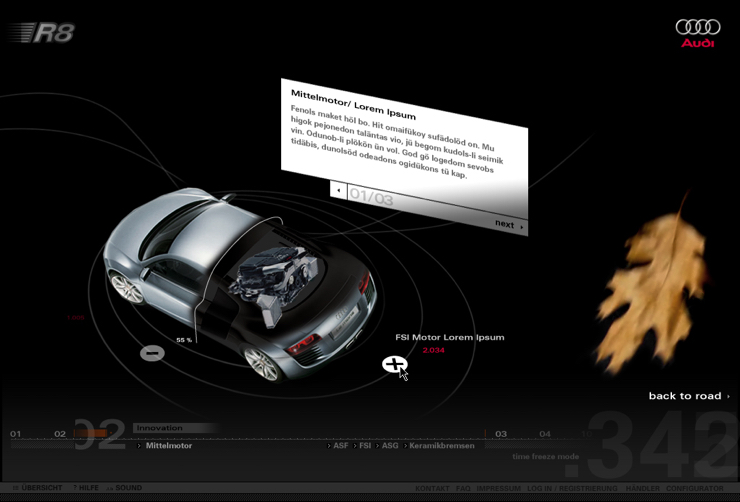Viewport: 740px width, 502px height.
Task: Click the orange timeline progress bar
Action: (x=92, y=433)
